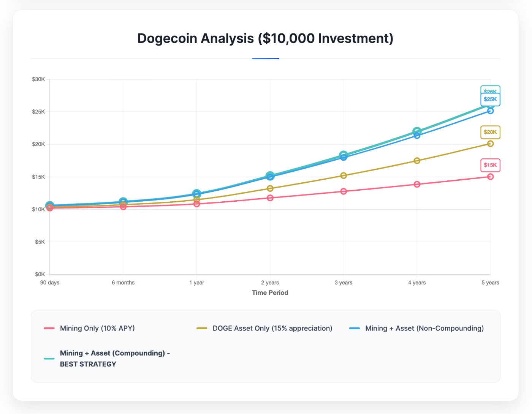Select the gold DOGE Asset point at 1 year
The height and width of the screenshot is (414, 532).
(196, 199)
